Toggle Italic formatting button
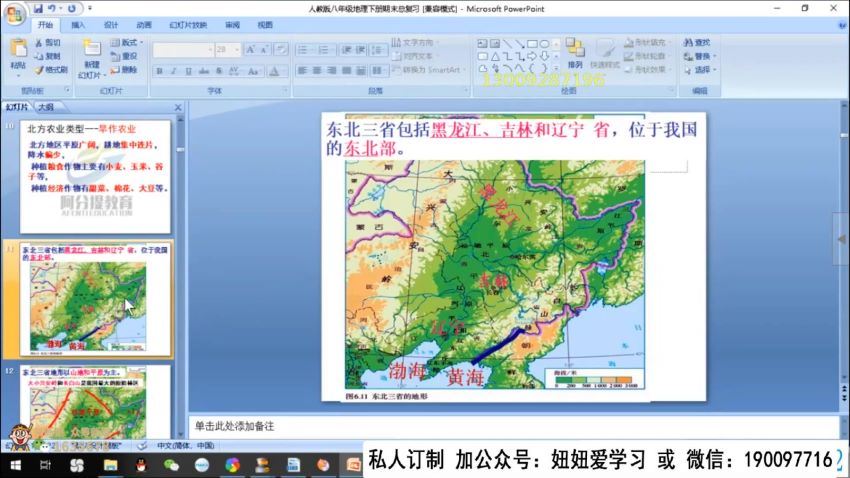The height and width of the screenshot is (478, 850). pos(174,71)
